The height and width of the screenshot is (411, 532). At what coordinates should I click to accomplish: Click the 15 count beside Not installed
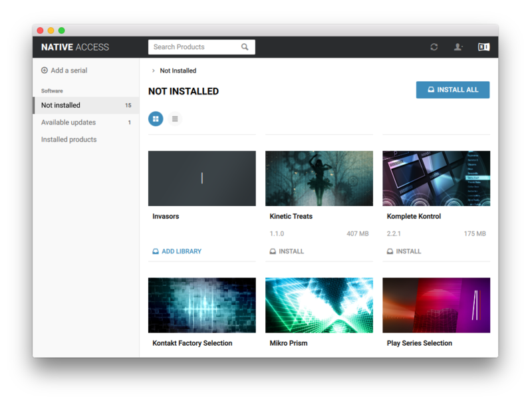[128, 105]
